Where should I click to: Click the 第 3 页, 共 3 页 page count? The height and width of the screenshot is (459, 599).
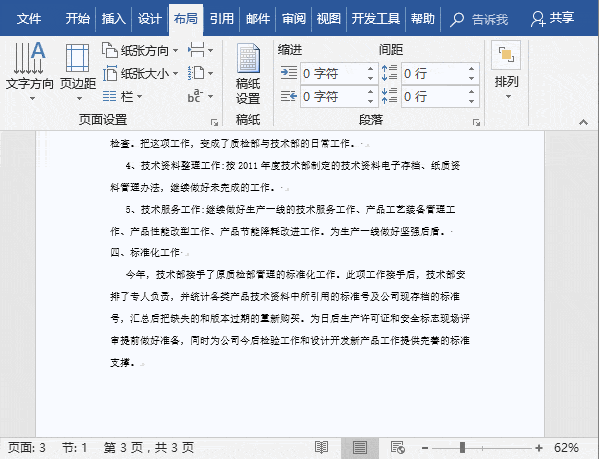click(149, 448)
